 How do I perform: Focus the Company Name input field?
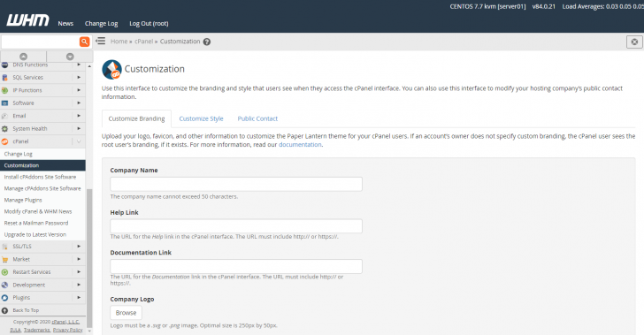point(236,184)
